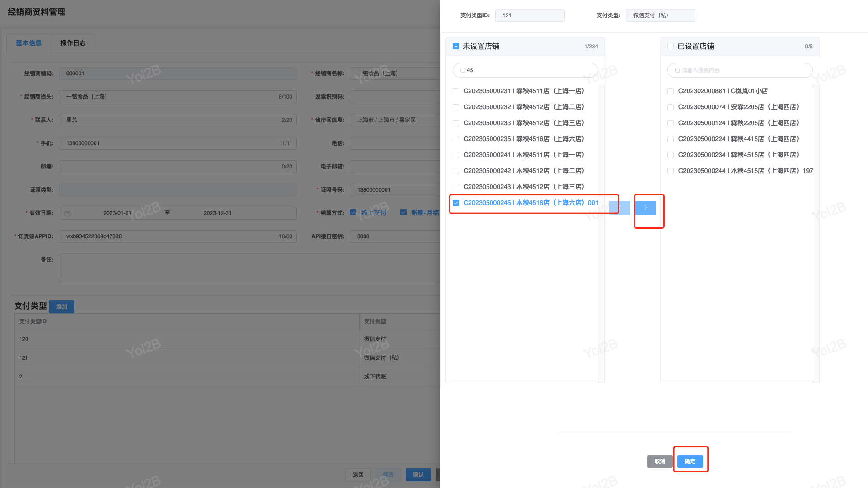Click 确认 button at page bottom
This screenshot has width=868, height=488.
point(418,475)
